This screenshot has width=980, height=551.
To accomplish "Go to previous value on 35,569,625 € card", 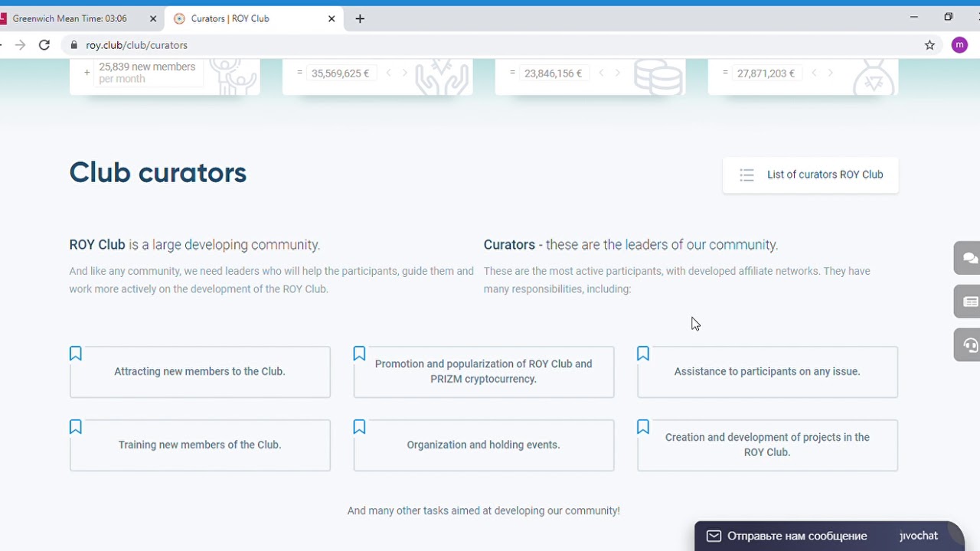I will click(388, 73).
